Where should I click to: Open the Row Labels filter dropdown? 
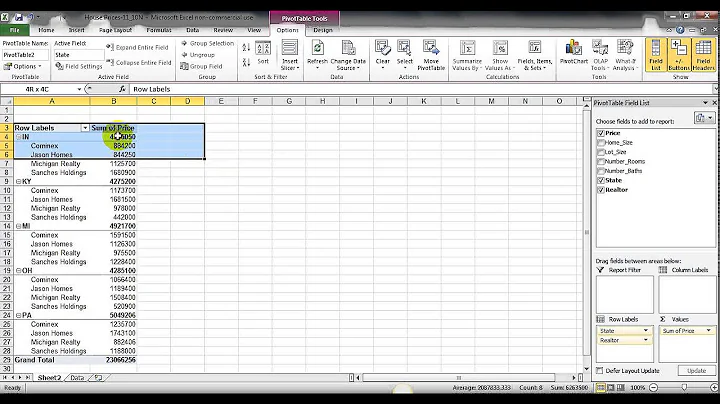[x=85, y=128]
